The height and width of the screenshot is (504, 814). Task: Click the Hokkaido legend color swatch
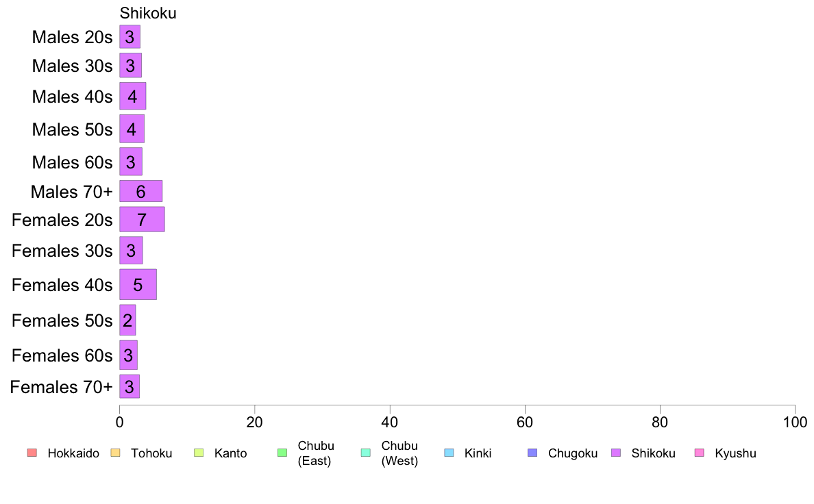coord(32,453)
